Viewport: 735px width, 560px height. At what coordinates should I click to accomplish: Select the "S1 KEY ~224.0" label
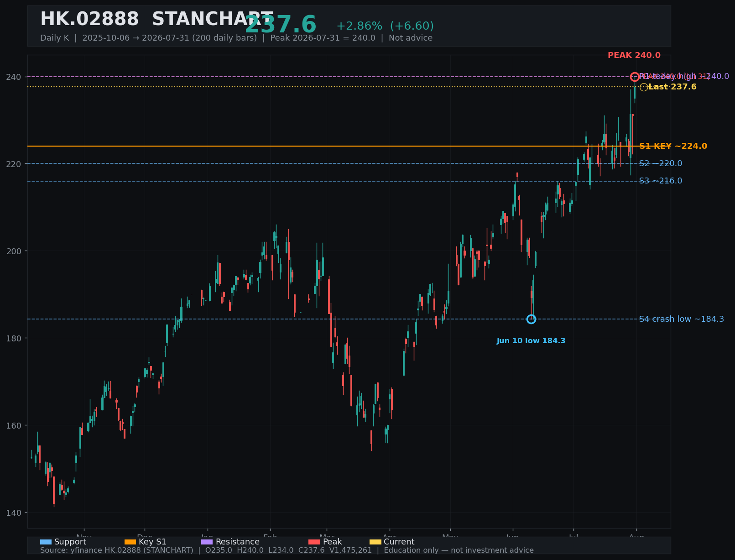[673, 146]
